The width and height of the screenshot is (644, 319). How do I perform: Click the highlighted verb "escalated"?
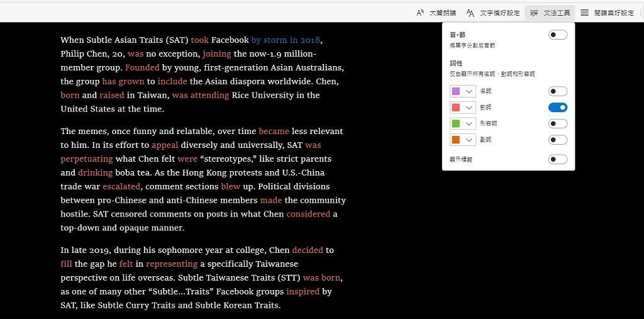click(x=121, y=187)
